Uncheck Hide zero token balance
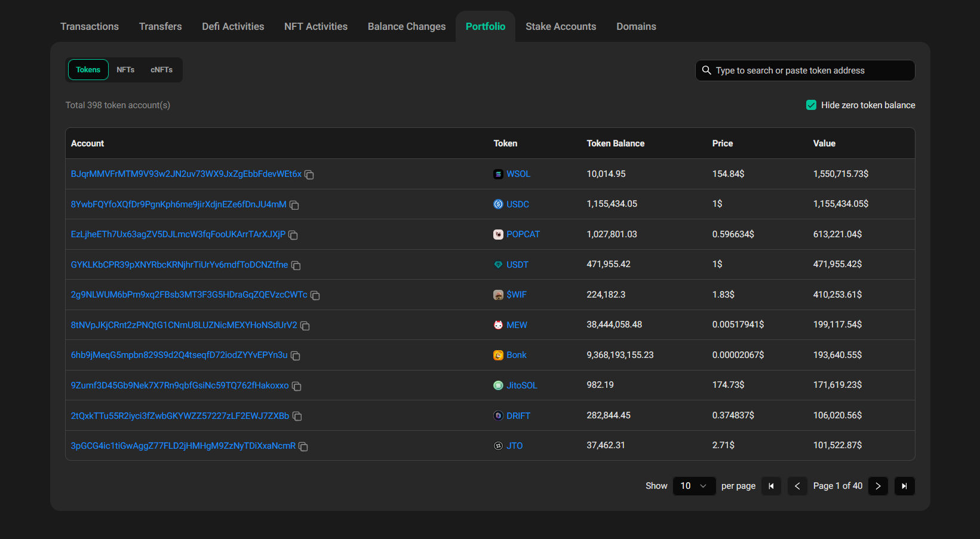This screenshot has width=980, height=539. point(811,105)
